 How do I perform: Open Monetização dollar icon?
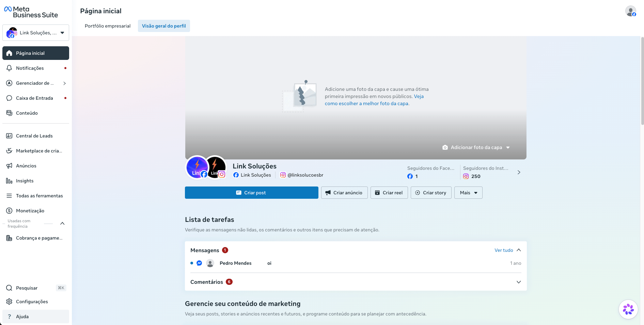pyautogui.click(x=9, y=211)
